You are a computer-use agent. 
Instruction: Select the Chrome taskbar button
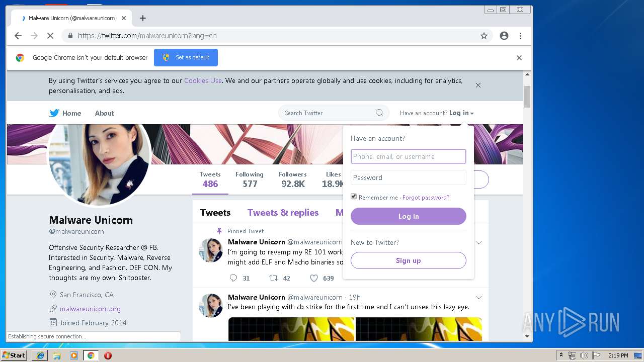pyautogui.click(x=91, y=355)
